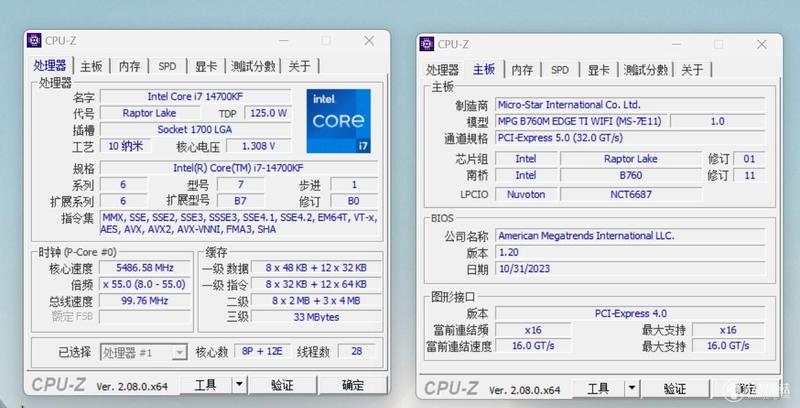
Task: Switch to 主板 tab in left window
Action: tap(91, 66)
